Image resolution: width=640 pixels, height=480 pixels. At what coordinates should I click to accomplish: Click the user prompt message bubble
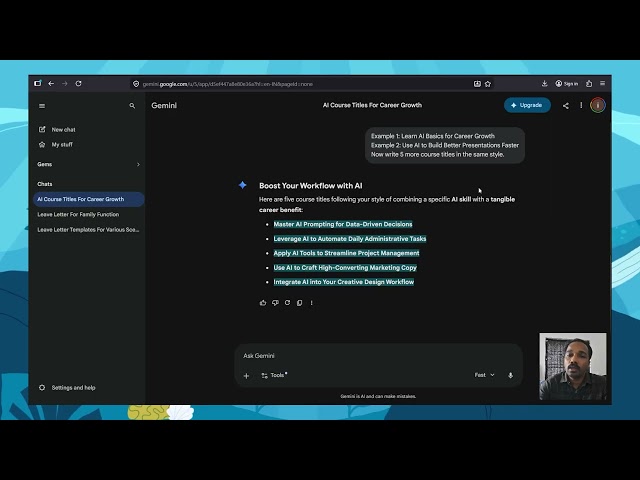click(445, 145)
